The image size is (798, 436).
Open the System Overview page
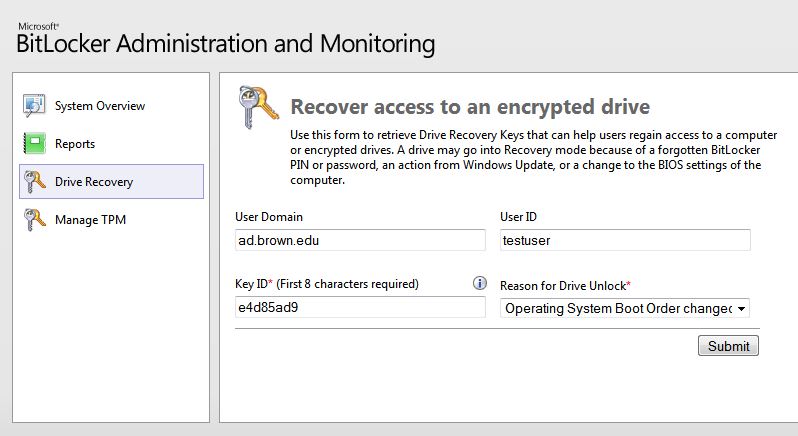tap(100, 106)
